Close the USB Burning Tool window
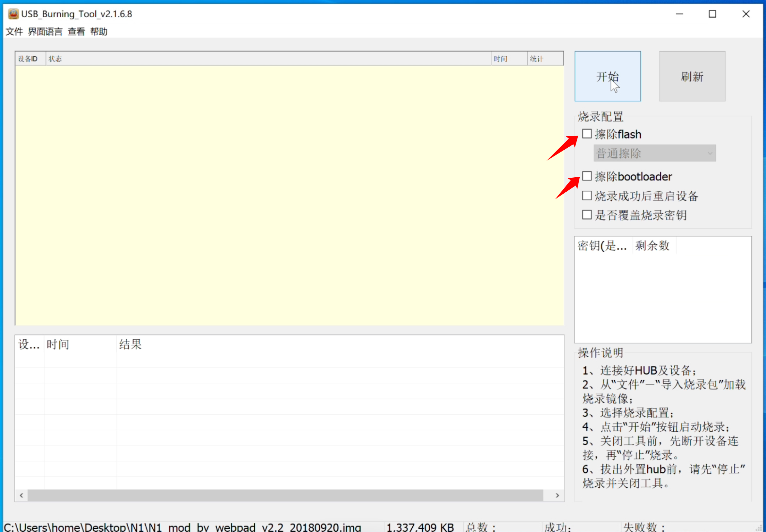 [x=746, y=14]
